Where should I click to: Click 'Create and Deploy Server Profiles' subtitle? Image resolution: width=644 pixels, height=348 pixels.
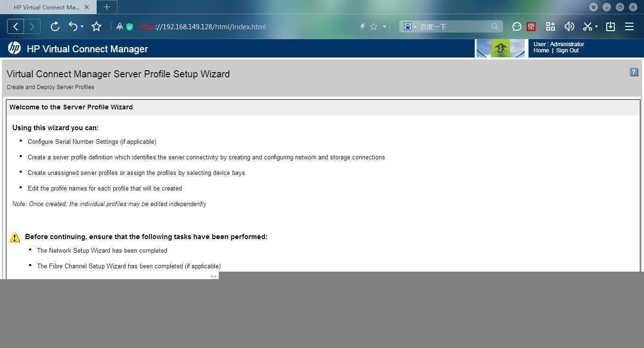coord(50,87)
